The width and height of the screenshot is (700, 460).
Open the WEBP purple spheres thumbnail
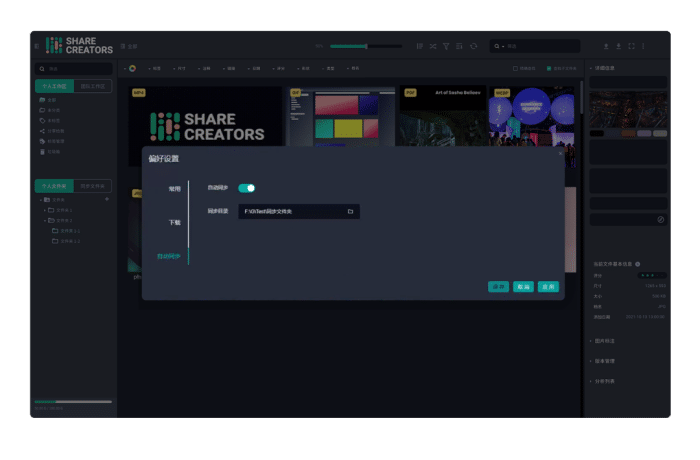(x=532, y=117)
